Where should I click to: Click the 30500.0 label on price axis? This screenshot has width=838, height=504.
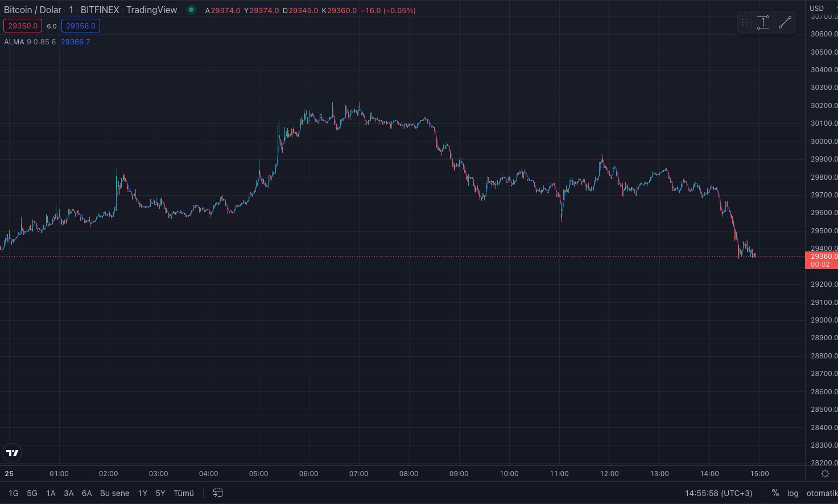tap(824, 52)
